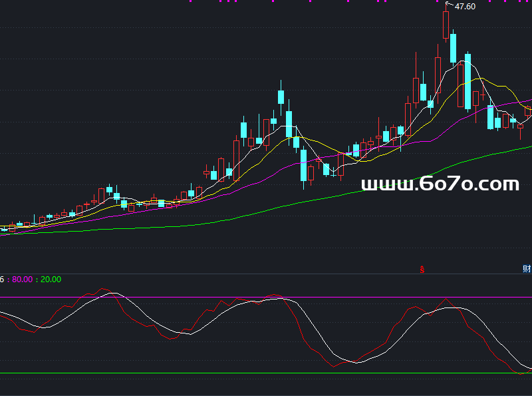Select the green oversold horizontal line
Screen dimensions: 532x396
click(x=266, y=373)
